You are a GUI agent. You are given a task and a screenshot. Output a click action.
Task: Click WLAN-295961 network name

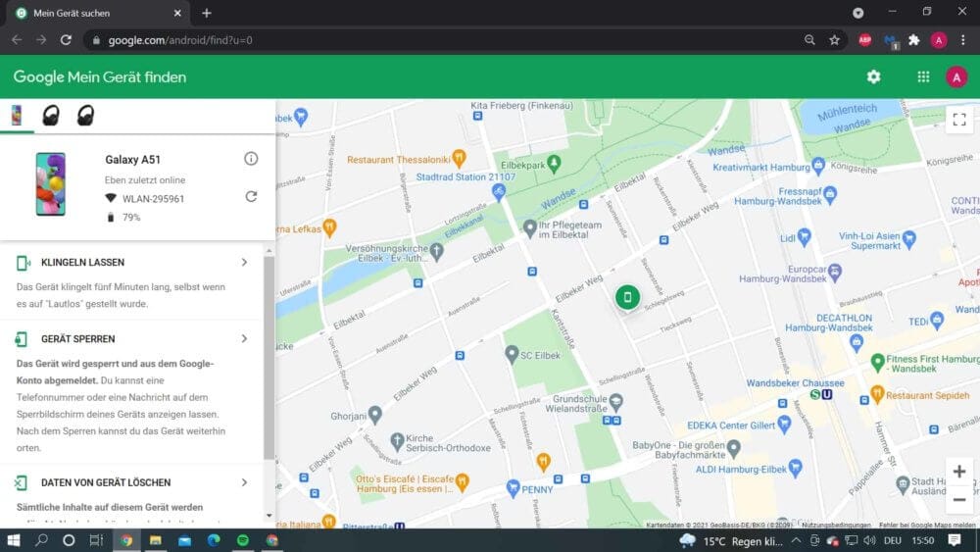click(153, 199)
